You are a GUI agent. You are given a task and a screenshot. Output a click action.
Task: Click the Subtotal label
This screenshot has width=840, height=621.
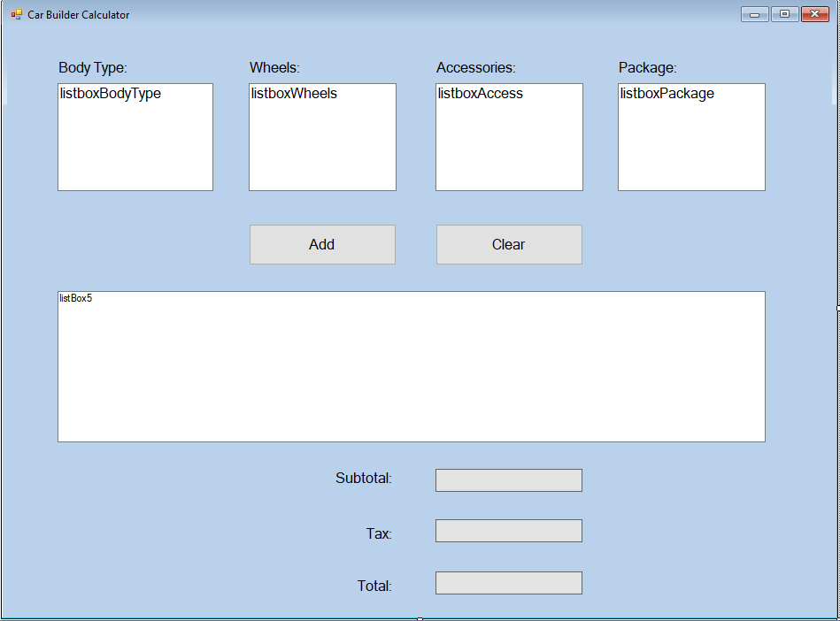click(363, 478)
